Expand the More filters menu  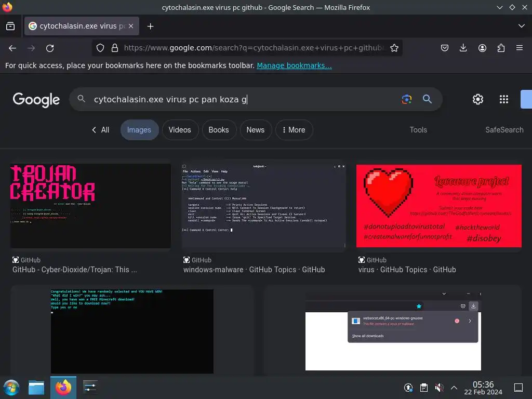click(294, 130)
